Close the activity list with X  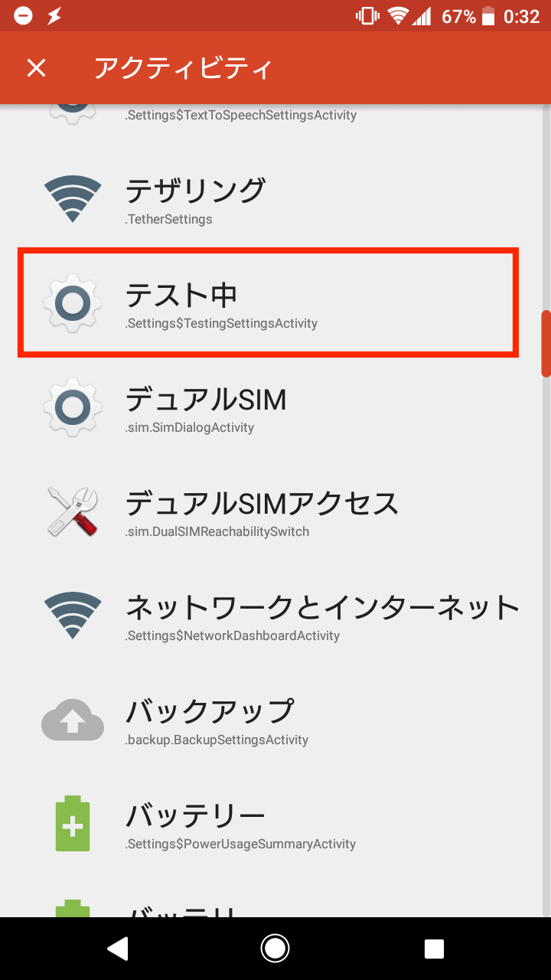[x=36, y=68]
